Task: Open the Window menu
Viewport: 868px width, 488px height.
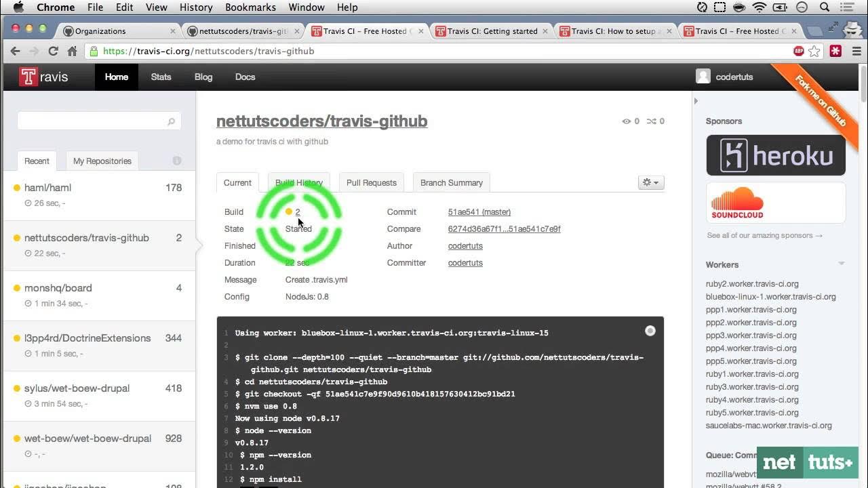Action: click(307, 7)
